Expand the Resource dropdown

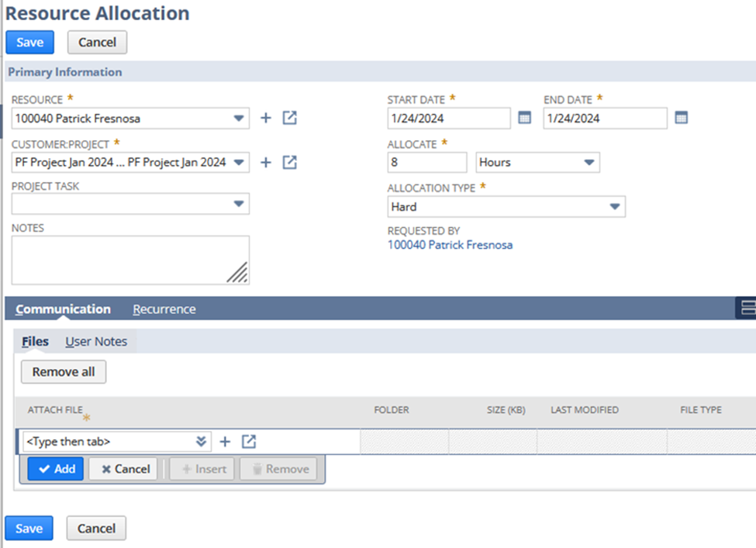click(x=239, y=118)
